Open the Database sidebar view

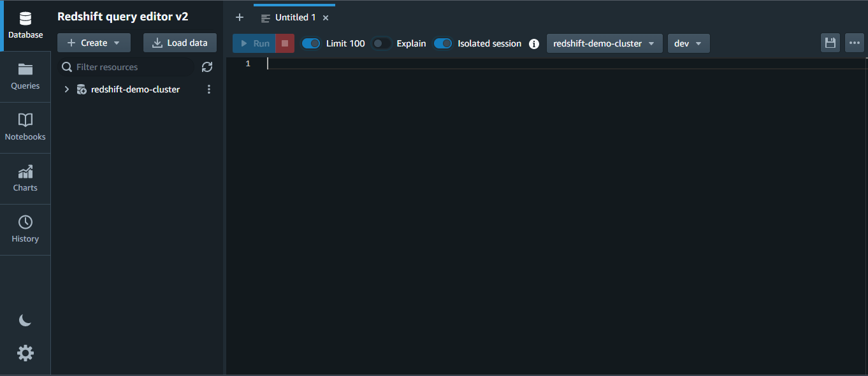click(x=25, y=25)
